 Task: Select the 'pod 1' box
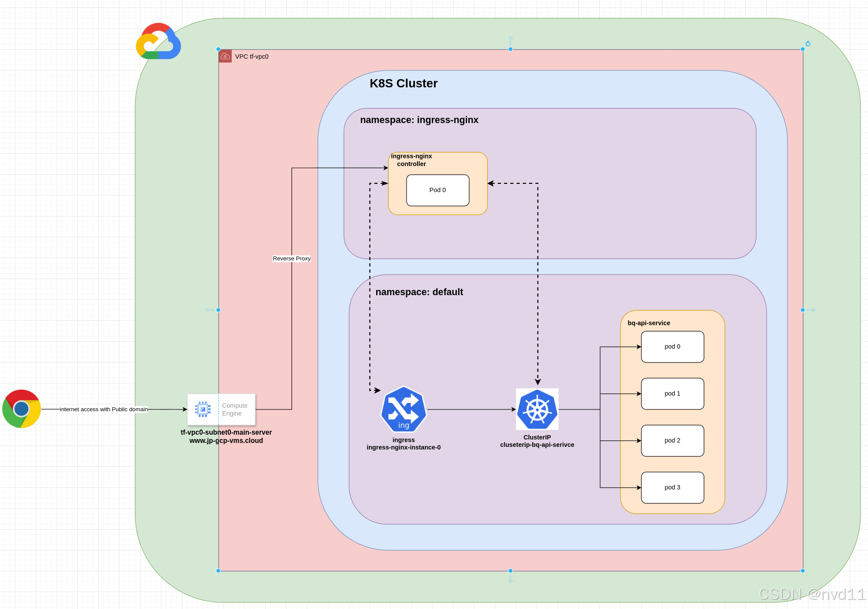672,394
